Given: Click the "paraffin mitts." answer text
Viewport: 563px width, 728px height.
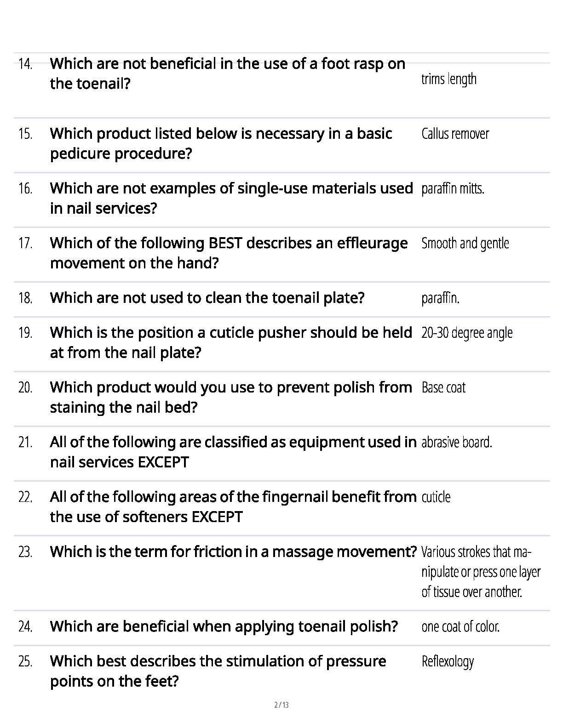Looking at the screenshot, I should point(453,188).
